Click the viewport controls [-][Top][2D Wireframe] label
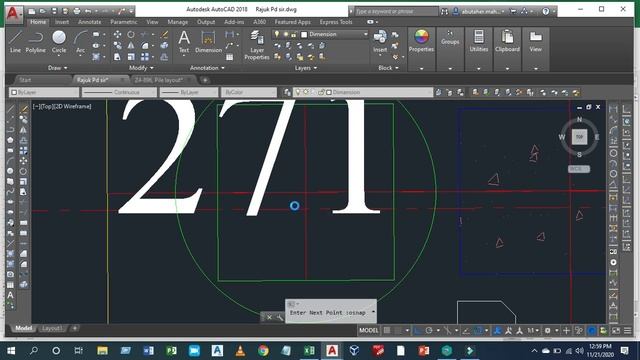This screenshot has width=640, height=360. click(x=62, y=107)
